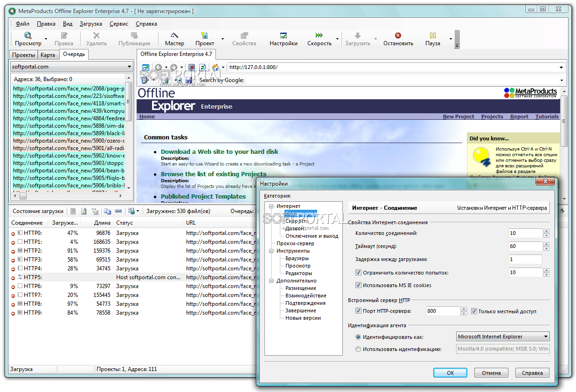Click the tree-structure icon in status toolbar
The width and height of the screenshot is (576, 392).
[95, 211]
